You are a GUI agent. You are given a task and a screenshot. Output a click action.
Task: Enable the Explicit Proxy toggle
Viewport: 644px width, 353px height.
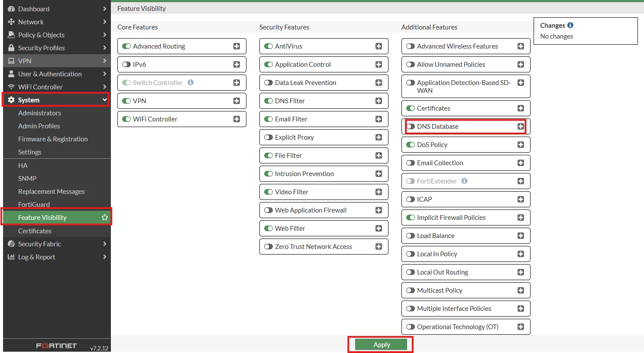[x=269, y=137]
